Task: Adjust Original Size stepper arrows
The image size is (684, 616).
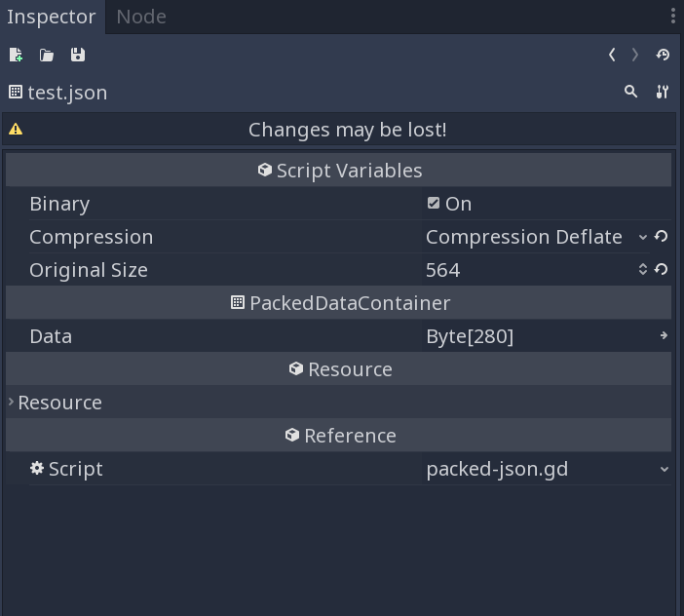Action: pos(642,270)
